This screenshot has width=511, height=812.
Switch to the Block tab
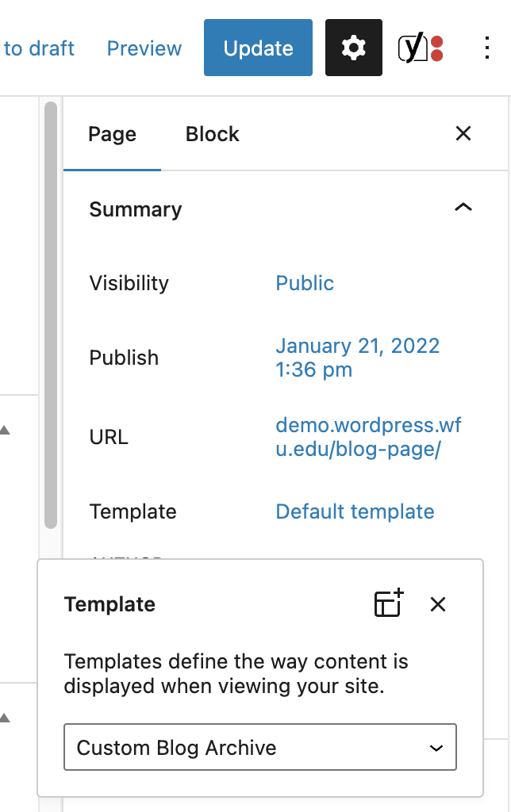click(212, 134)
